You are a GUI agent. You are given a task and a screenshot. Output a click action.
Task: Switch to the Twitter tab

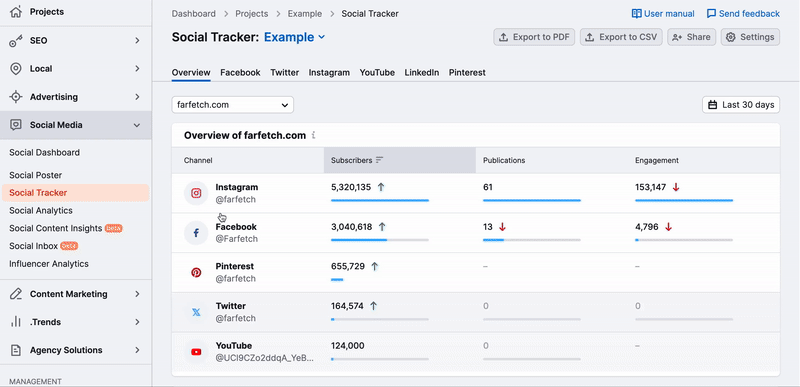(285, 72)
